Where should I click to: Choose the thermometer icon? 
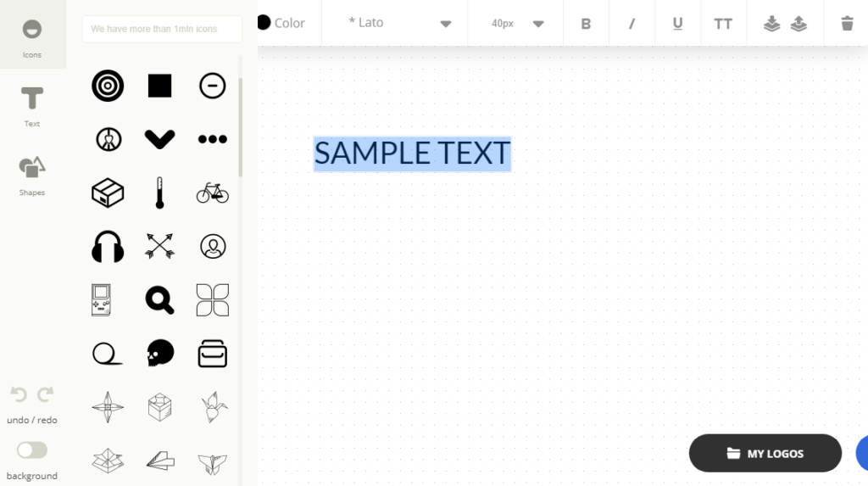(159, 193)
